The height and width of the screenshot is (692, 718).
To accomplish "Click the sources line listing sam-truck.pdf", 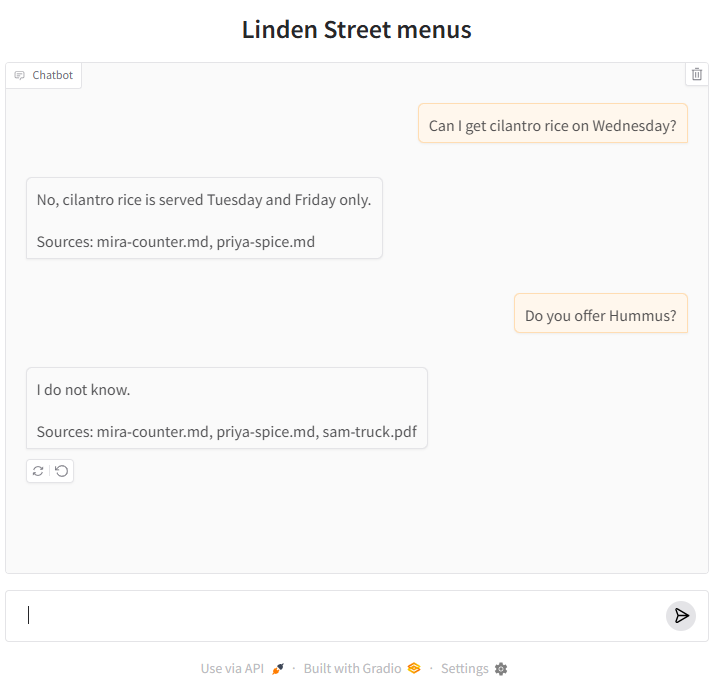I will tap(227, 432).
